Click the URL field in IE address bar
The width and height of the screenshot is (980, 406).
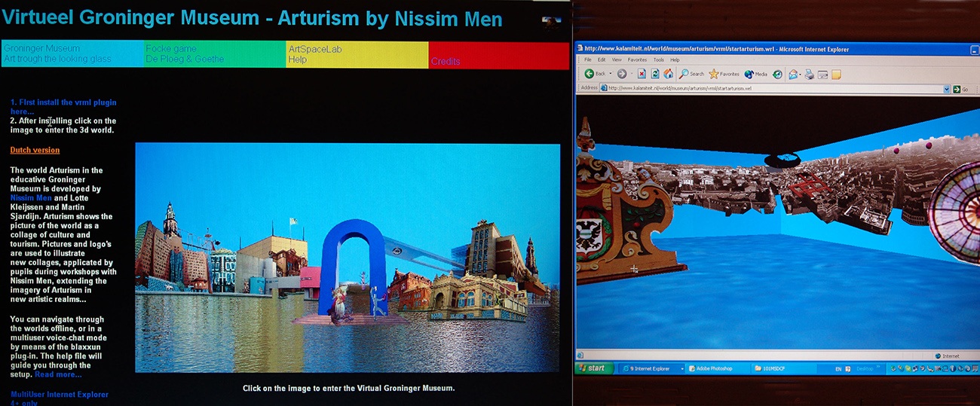coord(774,89)
